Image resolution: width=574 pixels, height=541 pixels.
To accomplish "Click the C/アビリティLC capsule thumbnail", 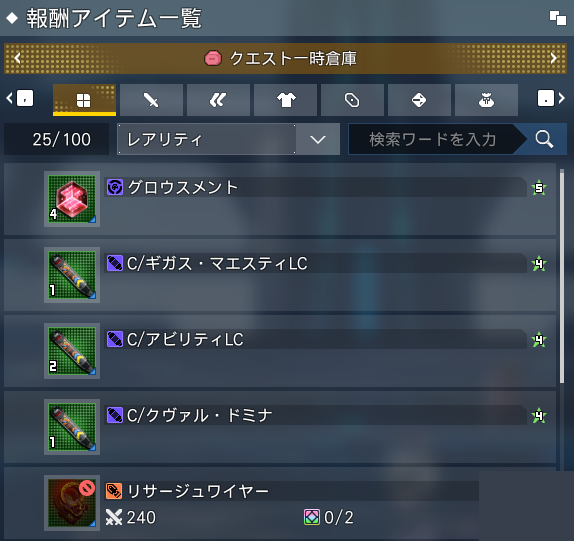I will coord(72,351).
